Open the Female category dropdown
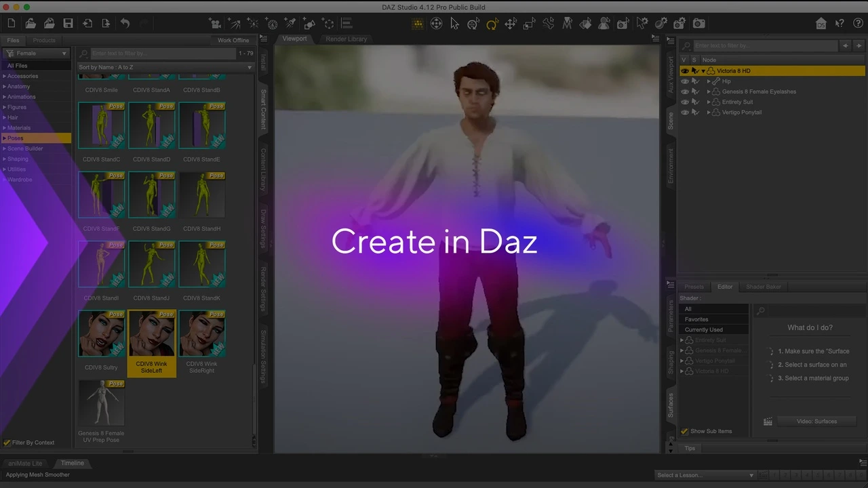The width and height of the screenshot is (868, 488). pos(37,53)
